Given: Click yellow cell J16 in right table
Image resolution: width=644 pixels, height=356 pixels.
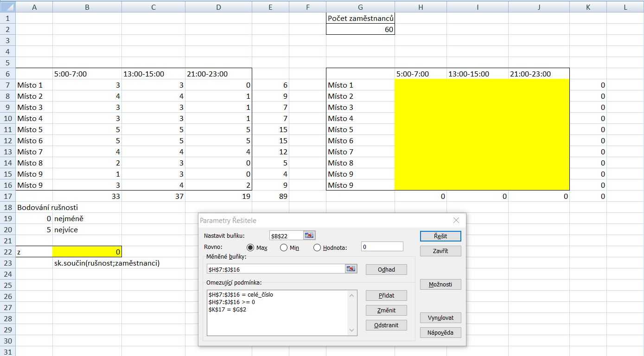Looking at the screenshot, I should click(x=539, y=185).
